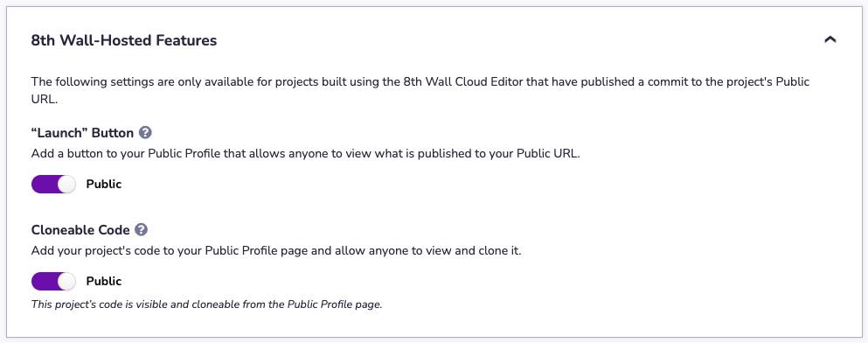Image resolution: width=868 pixels, height=343 pixels.
Task: Click the Public label beside Cloneable Code toggle
Action: tap(103, 281)
